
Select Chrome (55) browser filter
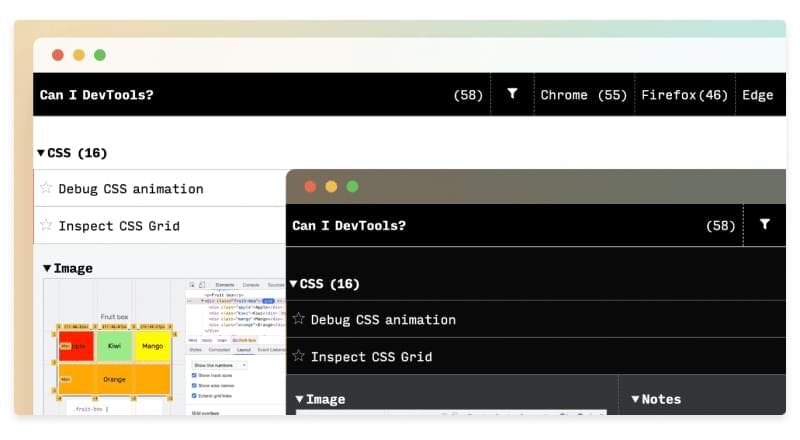pos(584,95)
